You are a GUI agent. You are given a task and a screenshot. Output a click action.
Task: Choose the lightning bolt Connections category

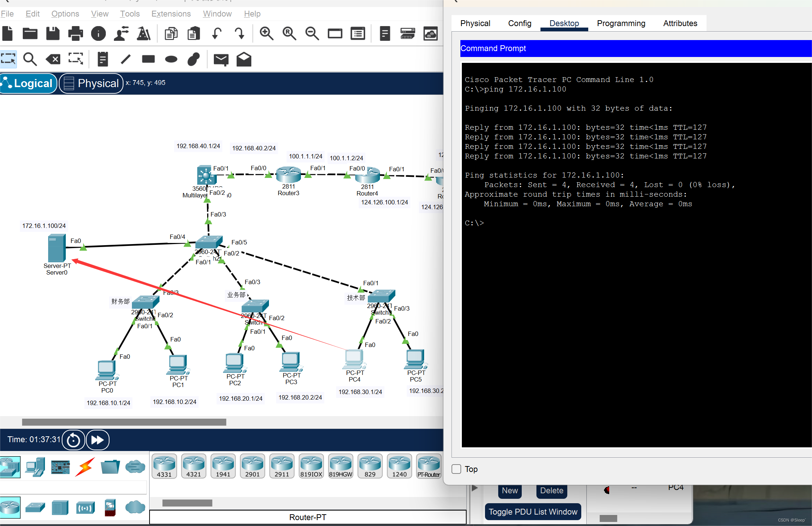85,467
